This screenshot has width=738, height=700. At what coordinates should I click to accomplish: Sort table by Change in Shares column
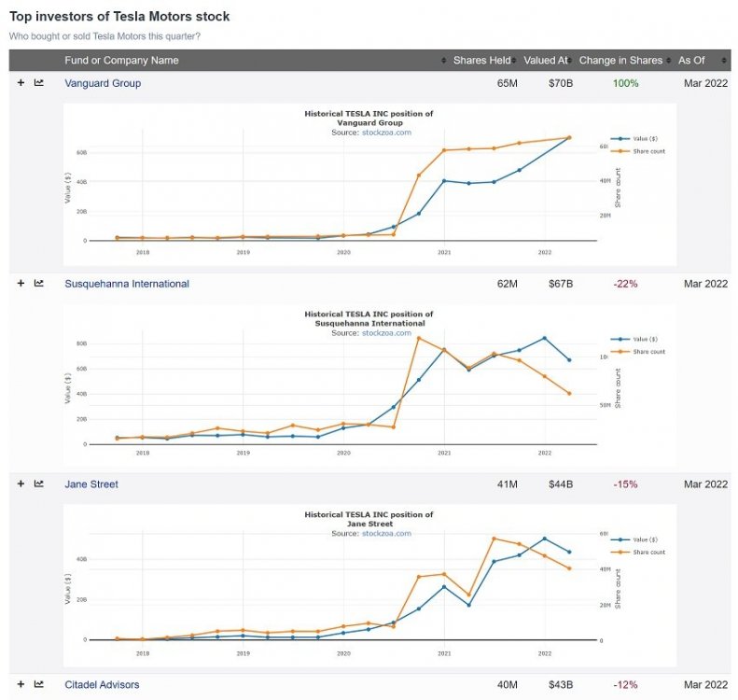(620, 61)
